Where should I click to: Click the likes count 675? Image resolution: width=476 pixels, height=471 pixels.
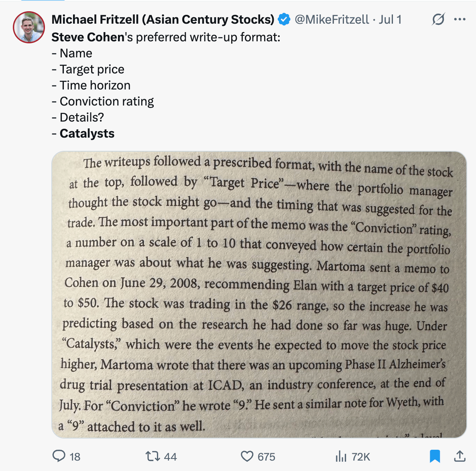pyautogui.click(x=266, y=457)
